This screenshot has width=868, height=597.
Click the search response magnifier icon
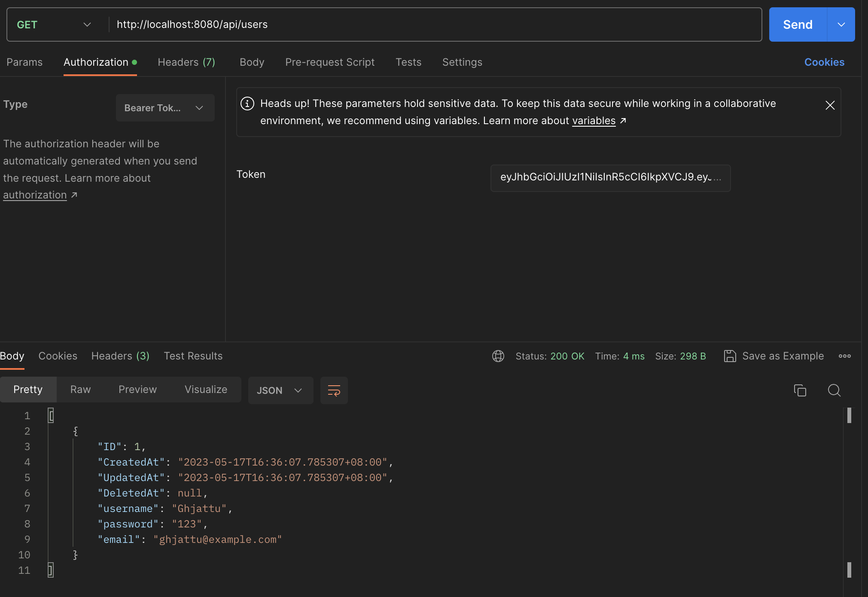[x=834, y=390]
